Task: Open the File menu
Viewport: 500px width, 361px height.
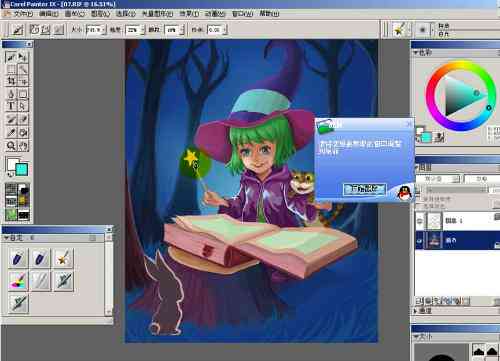Action: click(23, 14)
